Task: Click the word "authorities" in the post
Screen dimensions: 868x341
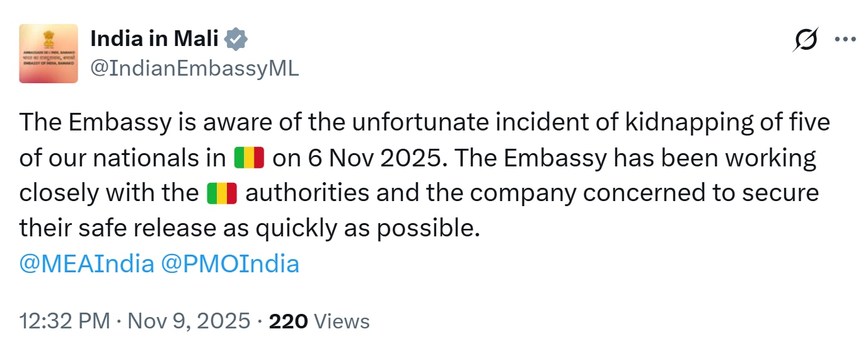Action: pyautogui.click(x=316, y=193)
